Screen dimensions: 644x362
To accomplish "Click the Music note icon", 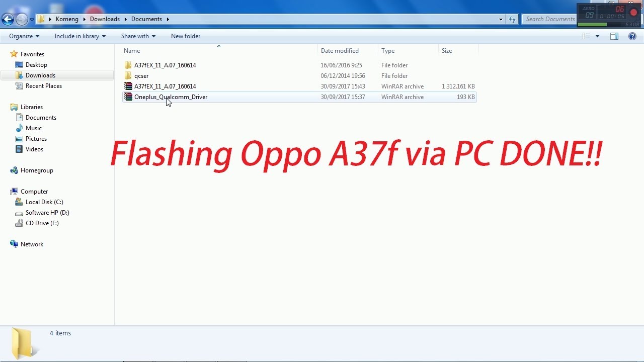I will (x=19, y=128).
